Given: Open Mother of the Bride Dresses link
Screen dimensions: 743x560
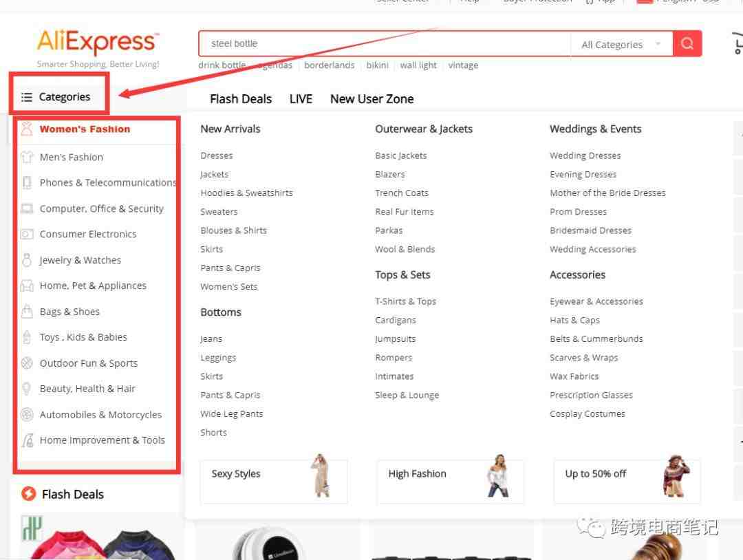Looking at the screenshot, I should coord(607,193).
